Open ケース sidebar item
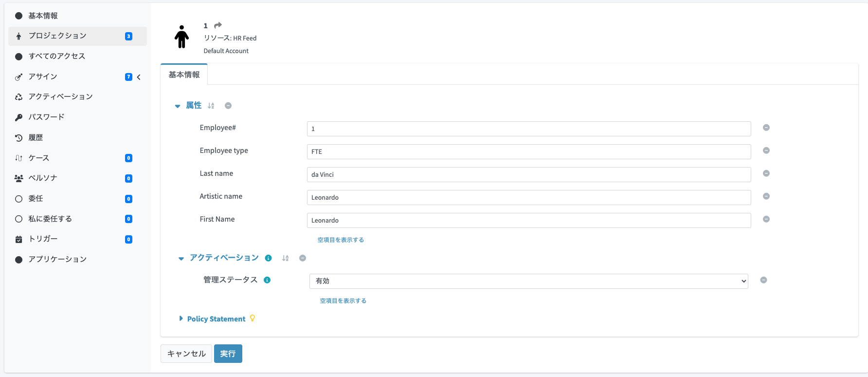The height and width of the screenshot is (377, 868). [x=77, y=158]
